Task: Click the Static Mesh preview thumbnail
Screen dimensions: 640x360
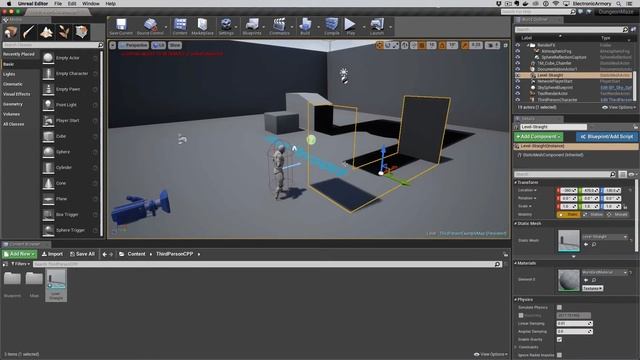Action: [569, 241]
